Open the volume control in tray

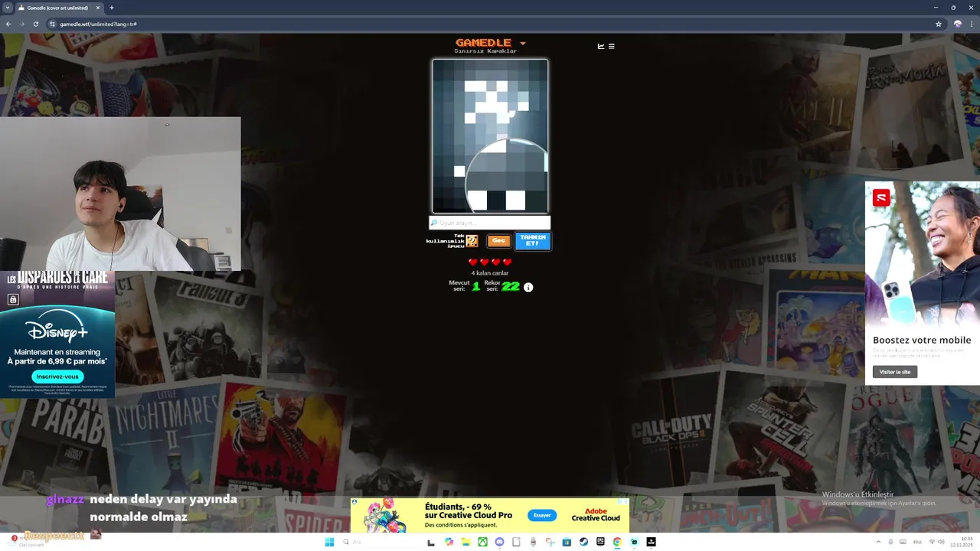pos(942,542)
